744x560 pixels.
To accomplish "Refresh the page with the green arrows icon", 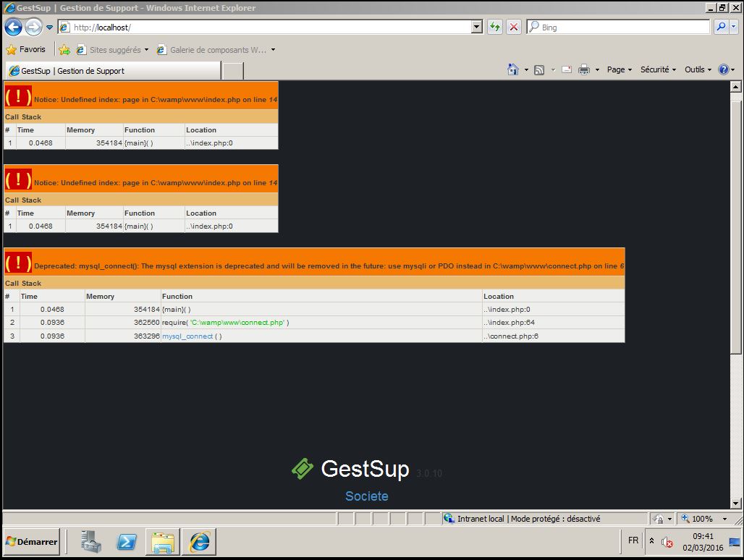I will (495, 27).
